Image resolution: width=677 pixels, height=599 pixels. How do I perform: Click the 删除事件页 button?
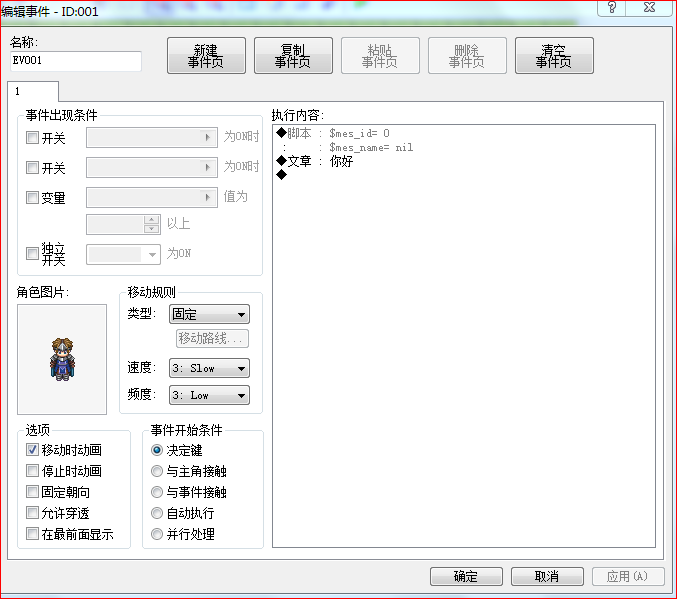467,55
